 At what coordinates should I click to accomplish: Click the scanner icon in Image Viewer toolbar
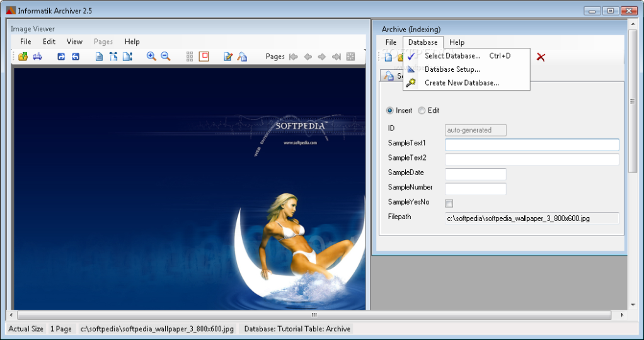coord(37,57)
